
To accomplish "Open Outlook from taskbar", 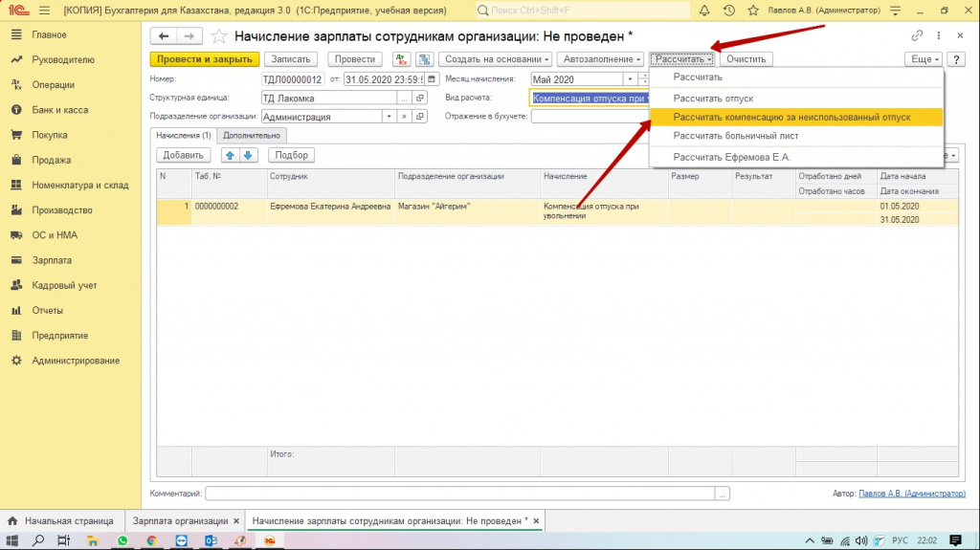I will (211, 540).
